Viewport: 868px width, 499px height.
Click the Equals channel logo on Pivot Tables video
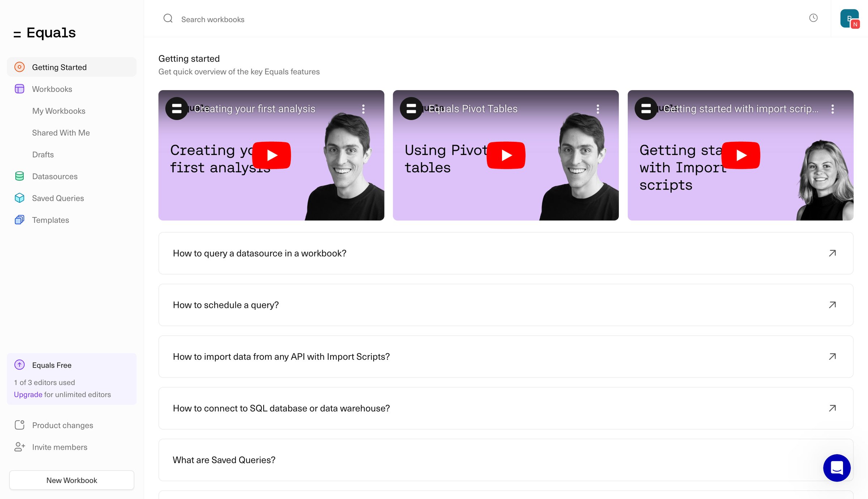pos(411,109)
